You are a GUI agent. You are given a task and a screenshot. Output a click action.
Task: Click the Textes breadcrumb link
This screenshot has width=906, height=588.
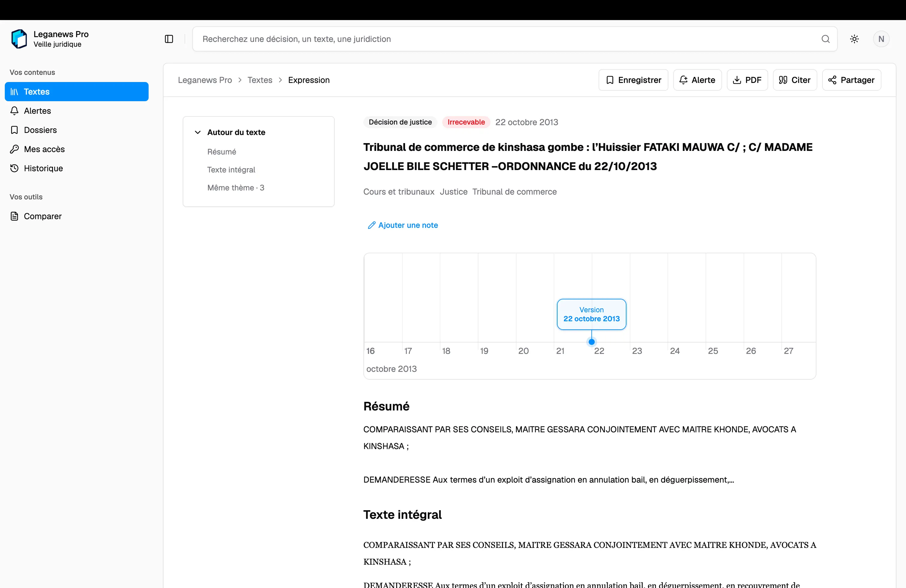pos(260,80)
